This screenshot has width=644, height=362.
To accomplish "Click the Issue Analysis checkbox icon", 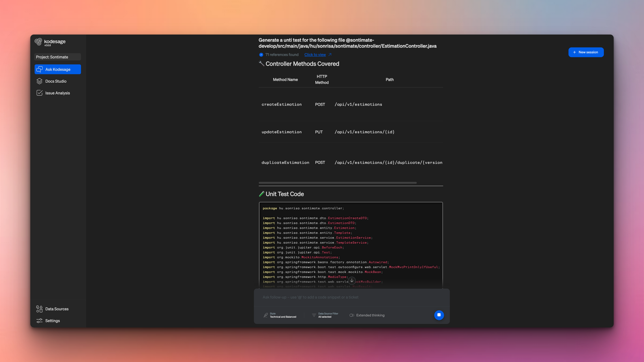I will pyautogui.click(x=39, y=93).
